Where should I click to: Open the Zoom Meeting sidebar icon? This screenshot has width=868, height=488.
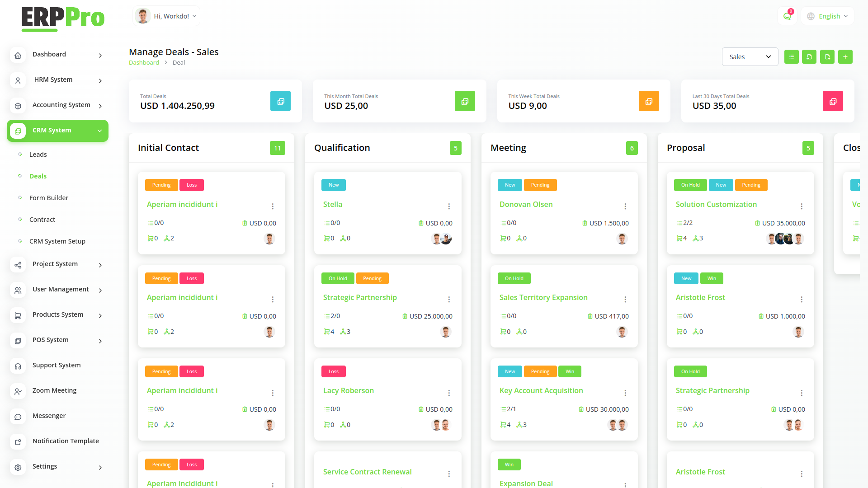click(x=18, y=391)
